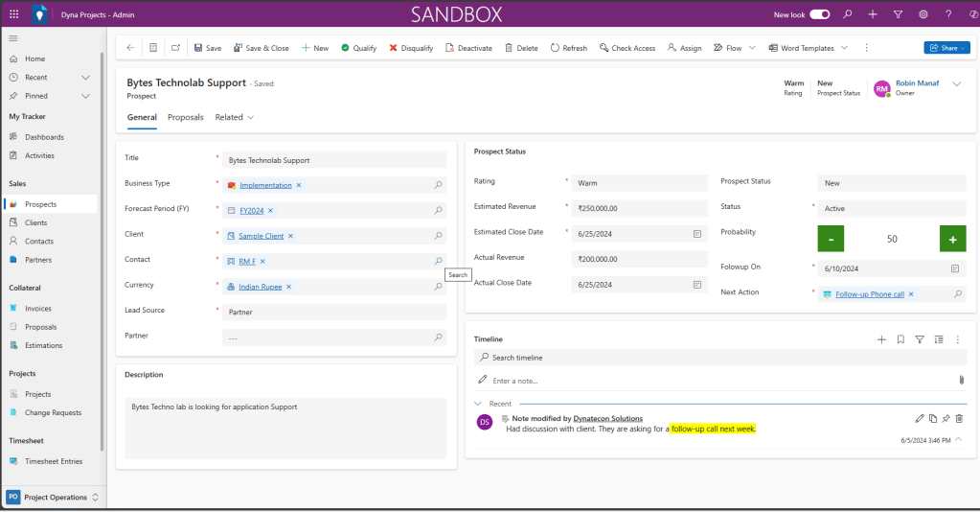Edit the timeline note with pencil icon
This screenshot has width=980, height=512.
(x=920, y=418)
